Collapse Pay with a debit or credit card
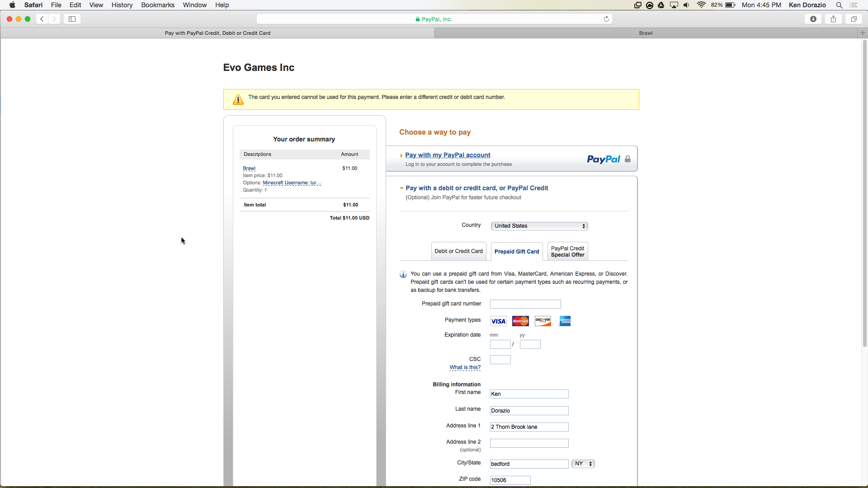This screenshot has height=488, width=868. [476, 188]
